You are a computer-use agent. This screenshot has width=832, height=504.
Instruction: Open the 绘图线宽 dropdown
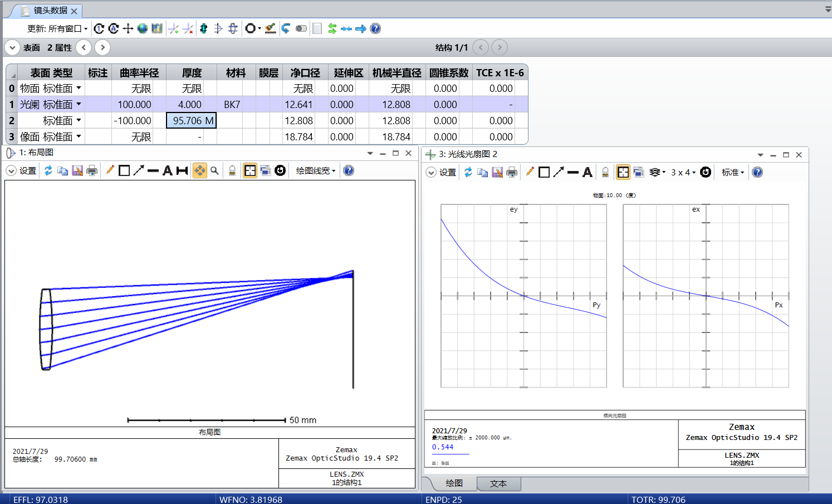[x=316, y=171]
